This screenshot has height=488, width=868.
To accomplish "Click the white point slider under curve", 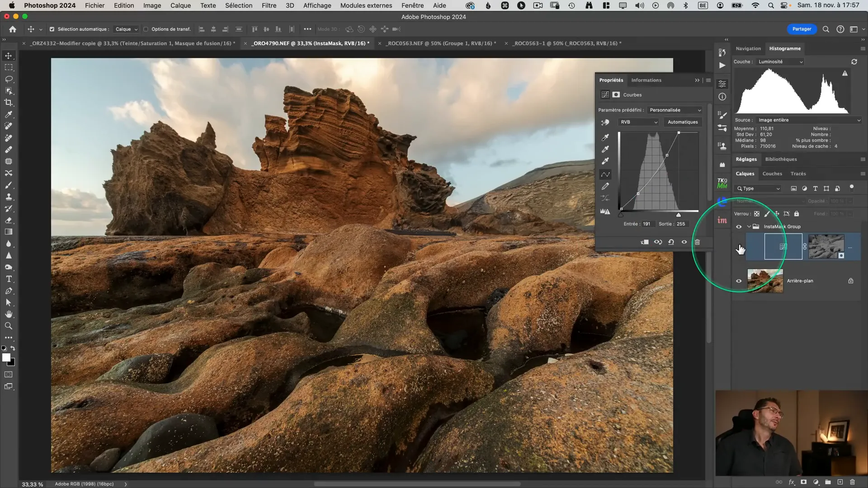I will pyautogui.click(x=679, y=215).
